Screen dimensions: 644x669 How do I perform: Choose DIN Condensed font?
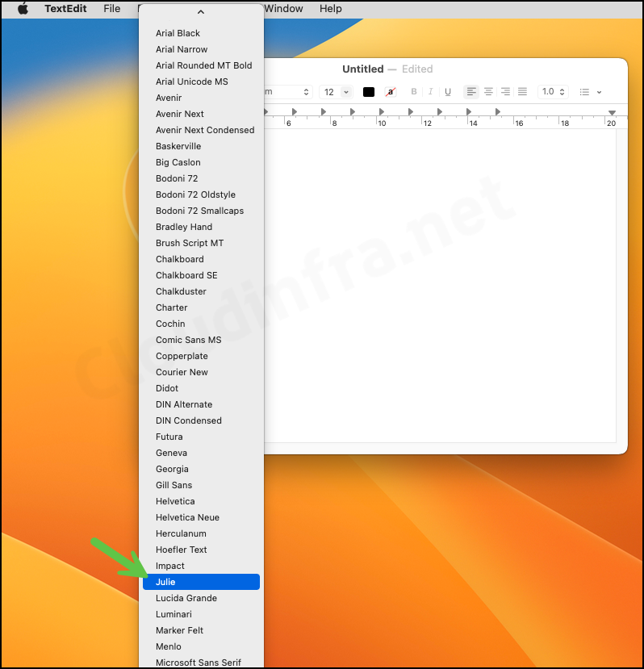201,420
